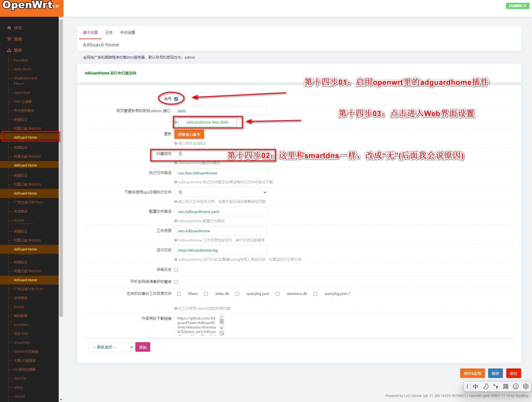Click the 保存&应用 button
The width and height of the screenshot is (532, 402).
click(472, 373)
